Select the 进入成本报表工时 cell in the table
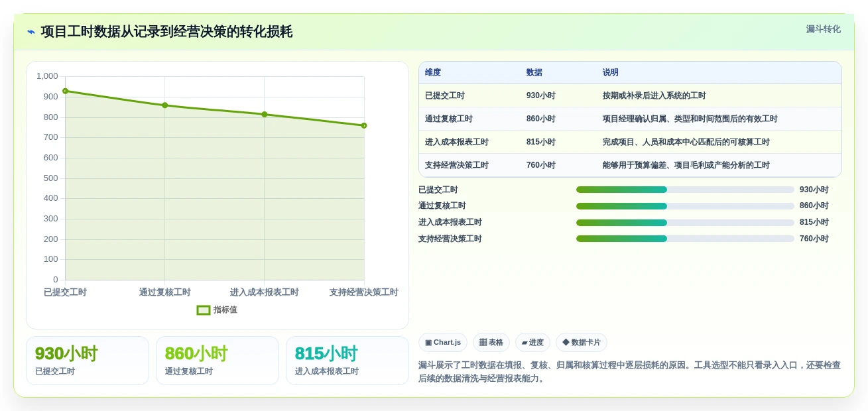 [x=457, y=142]
